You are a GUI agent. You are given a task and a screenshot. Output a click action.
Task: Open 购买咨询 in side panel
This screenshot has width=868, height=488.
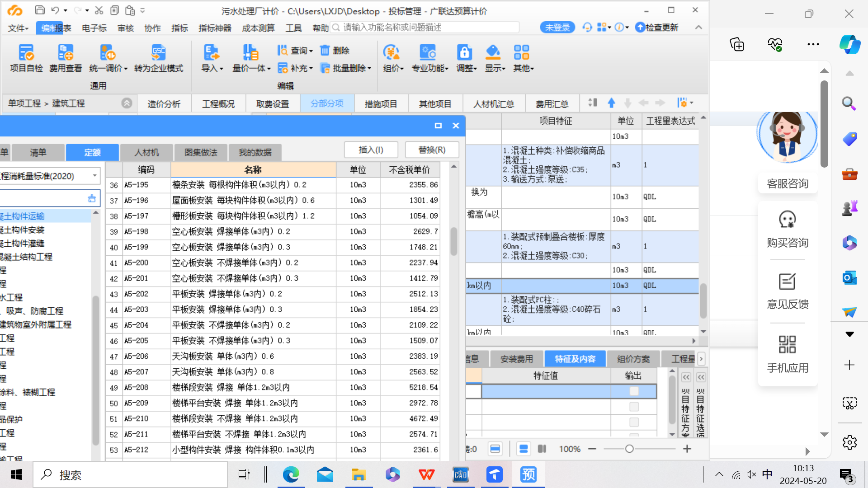pyautogui.click(x=787, y=230)
